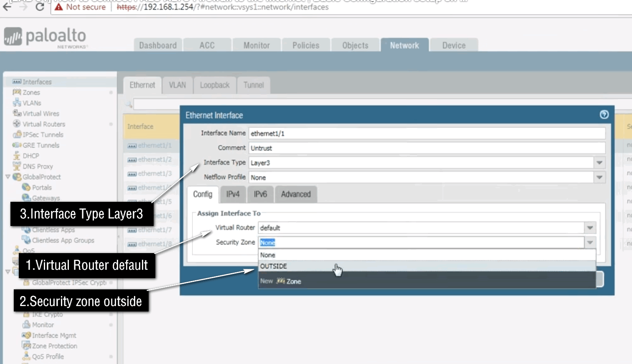Switch to the Tunnel interfaces tab

[254, 85]
